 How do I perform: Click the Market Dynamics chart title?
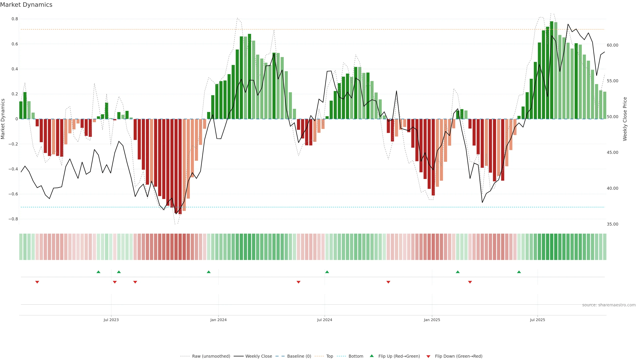pos(26,5)
